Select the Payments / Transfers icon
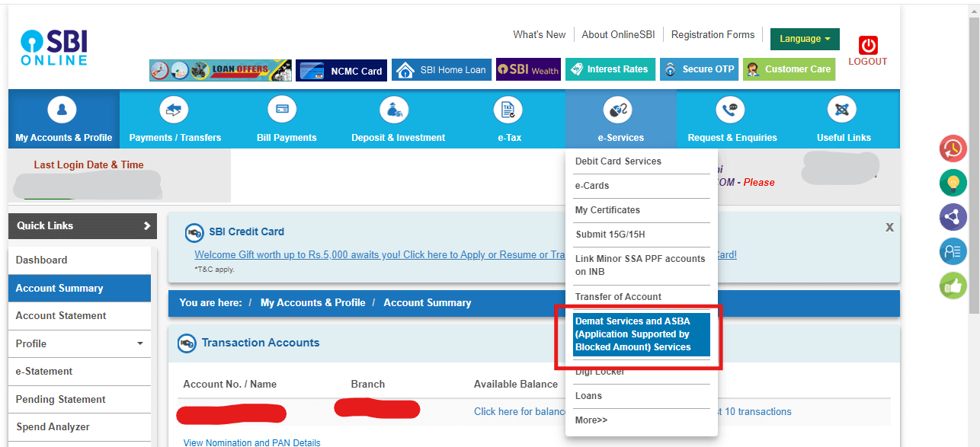This screenshot has width=980, height=447. tap(174, 109)
